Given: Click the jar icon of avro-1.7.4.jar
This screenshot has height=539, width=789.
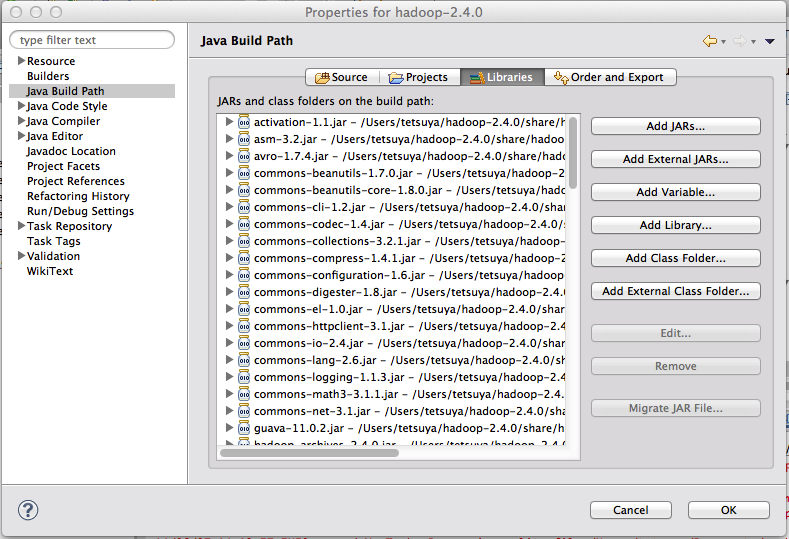Looking at the screenshot, I should (244, 157).
